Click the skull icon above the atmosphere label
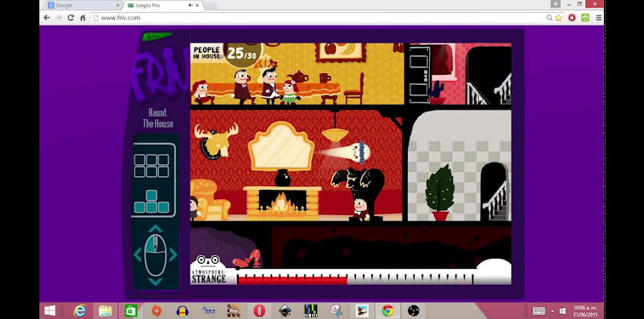Image resolution: width=644 pixels, height=319 pixels. pyautogui.click(x=207, y=261)
